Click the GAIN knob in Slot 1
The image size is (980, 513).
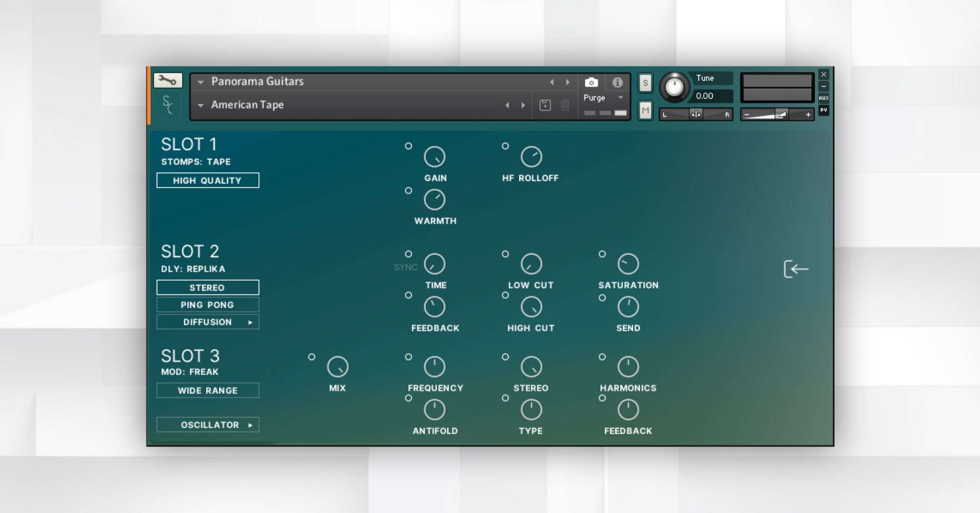[435, 157]
